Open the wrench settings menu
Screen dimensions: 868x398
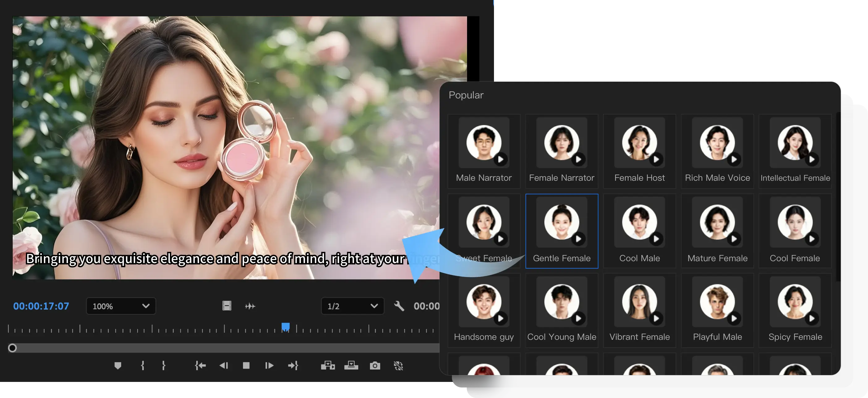[399, 306]
